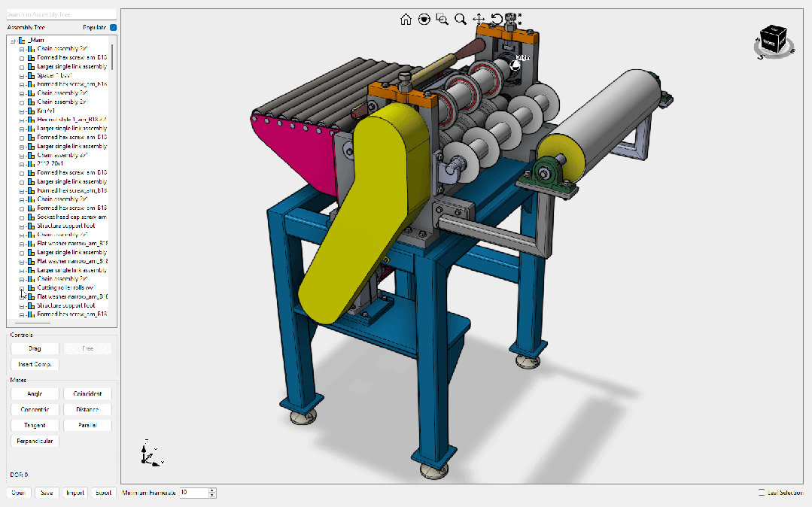Click the Save button
Viewport: 812px width, 507px height.
47,493
